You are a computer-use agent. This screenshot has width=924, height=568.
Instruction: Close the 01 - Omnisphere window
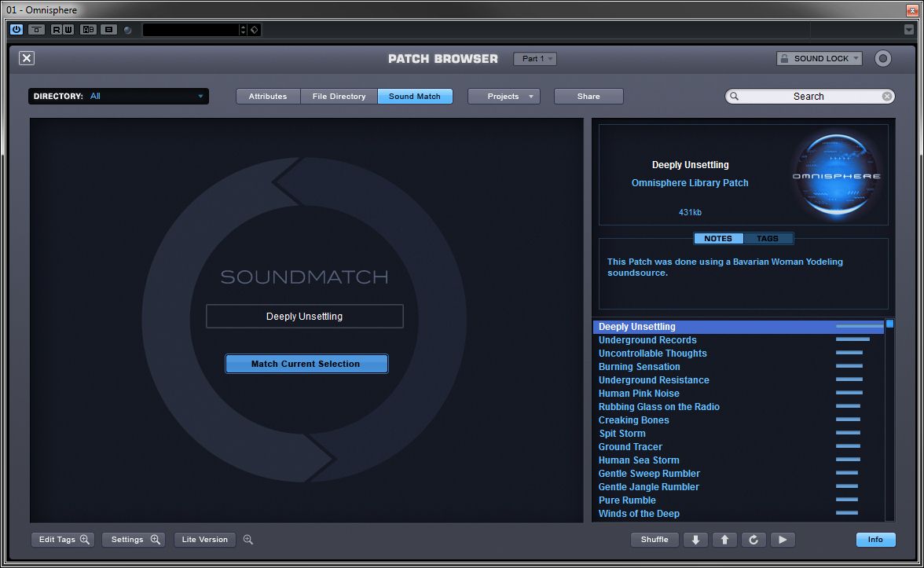tap(911, 10)
